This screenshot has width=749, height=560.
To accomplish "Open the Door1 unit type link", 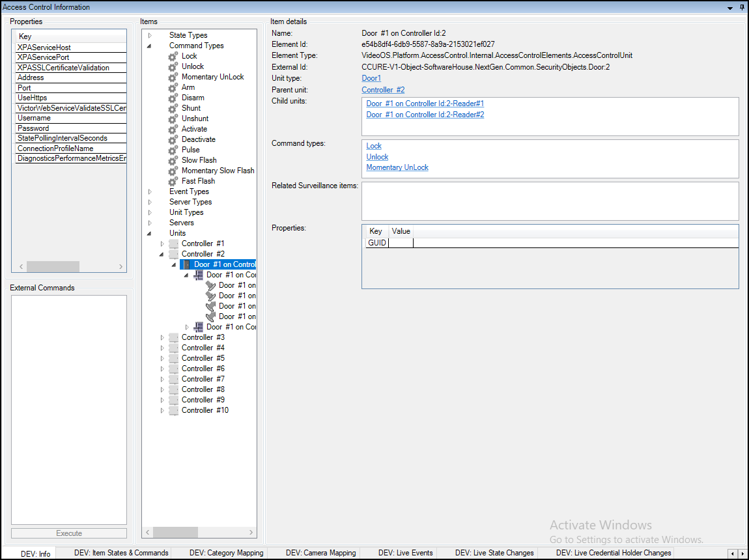I will [x=371, y=78].
